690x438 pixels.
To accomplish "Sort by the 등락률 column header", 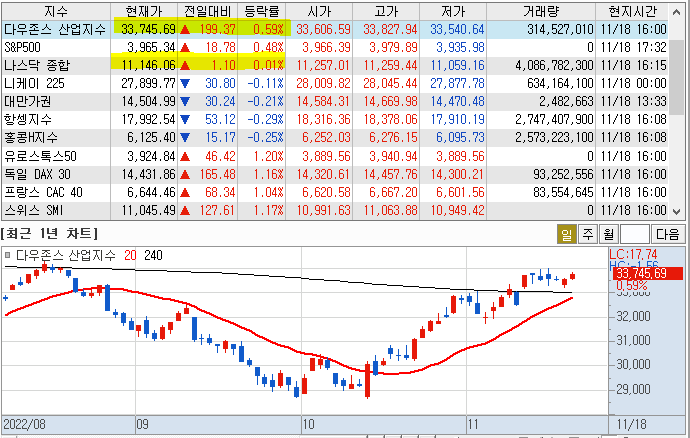I will click(x=261, y=11).
